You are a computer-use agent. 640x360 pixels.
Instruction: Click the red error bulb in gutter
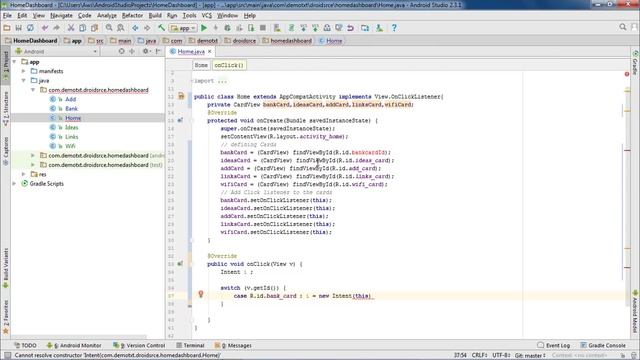201,294
